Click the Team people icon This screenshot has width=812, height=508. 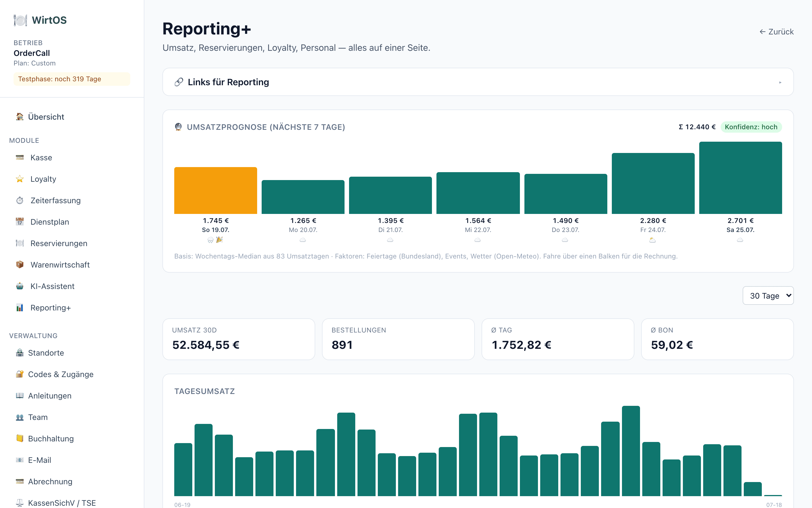20,417
